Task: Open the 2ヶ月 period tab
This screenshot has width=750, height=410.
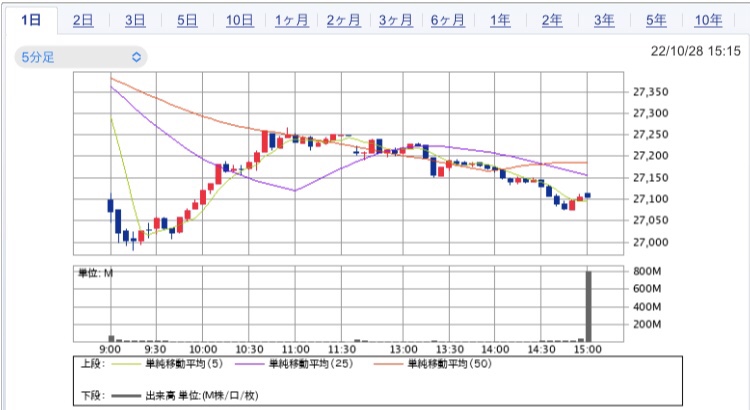Action: pyautogui.click(x=344, y=21)
